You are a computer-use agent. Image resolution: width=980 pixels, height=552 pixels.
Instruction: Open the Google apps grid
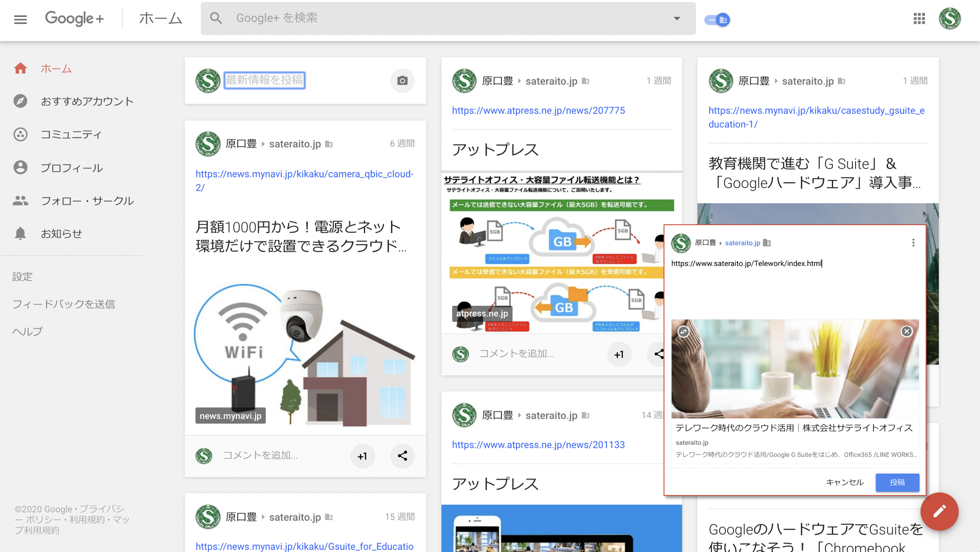pos(919,19)
